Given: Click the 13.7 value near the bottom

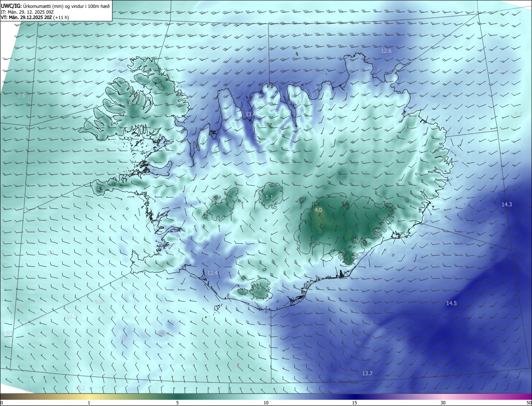Looking at the screenshot, I should [x=367, y=374].
